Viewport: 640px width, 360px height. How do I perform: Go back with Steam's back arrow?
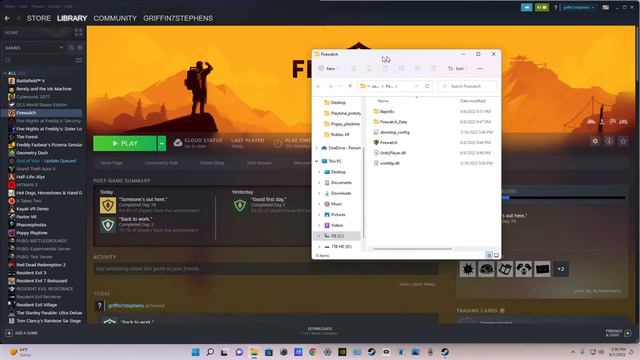pos(7,18)
